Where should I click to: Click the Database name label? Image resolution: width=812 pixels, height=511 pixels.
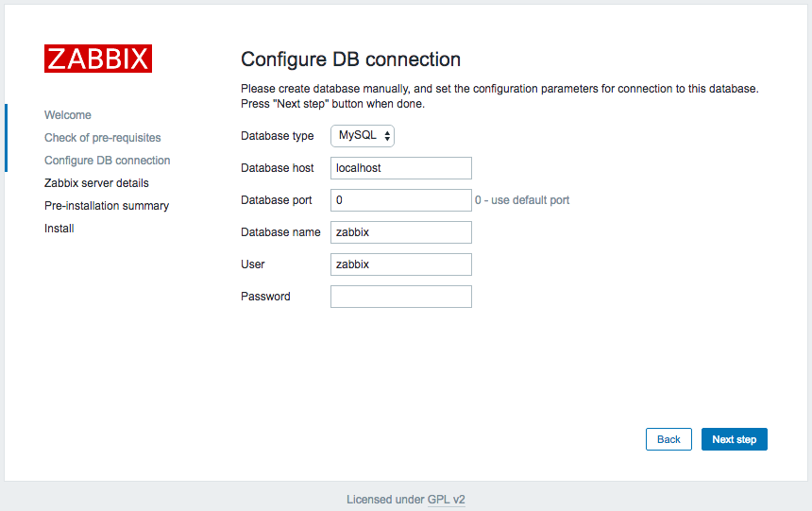(x=280, y=232)
